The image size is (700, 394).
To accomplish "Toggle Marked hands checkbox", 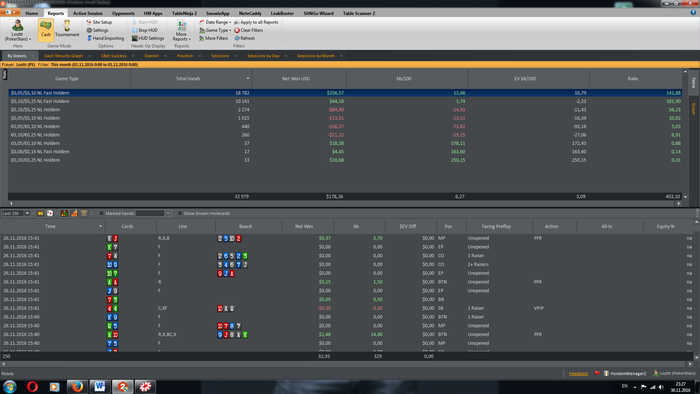I will tap(101, 213).
